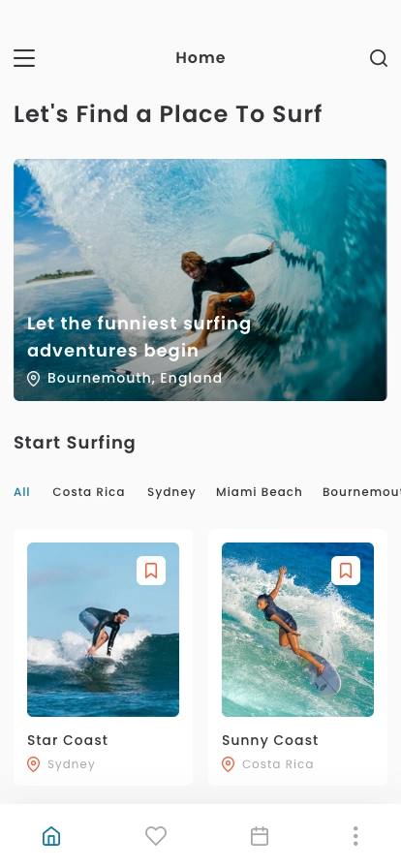Select the Bournemouth filter tab
The height and width of the screenshot is (868, 401).
coord(361,492)
